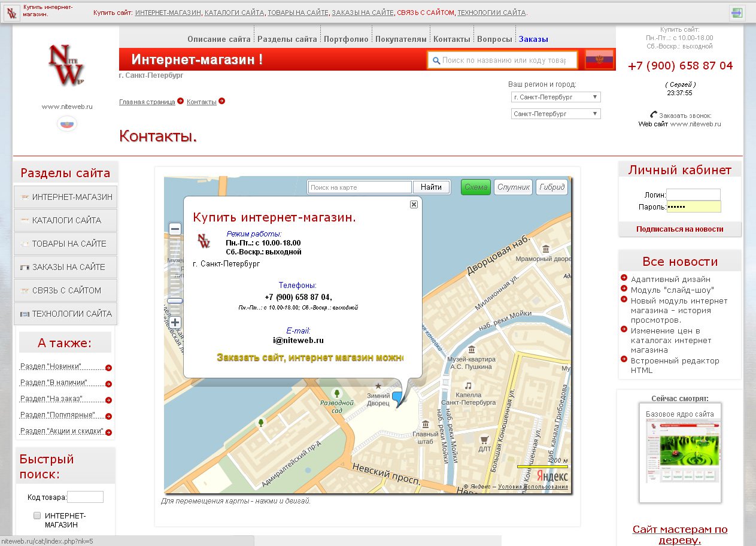Click the Найти map search button
The height and width of the screenshot is (546, 756).
click(431, 187)
